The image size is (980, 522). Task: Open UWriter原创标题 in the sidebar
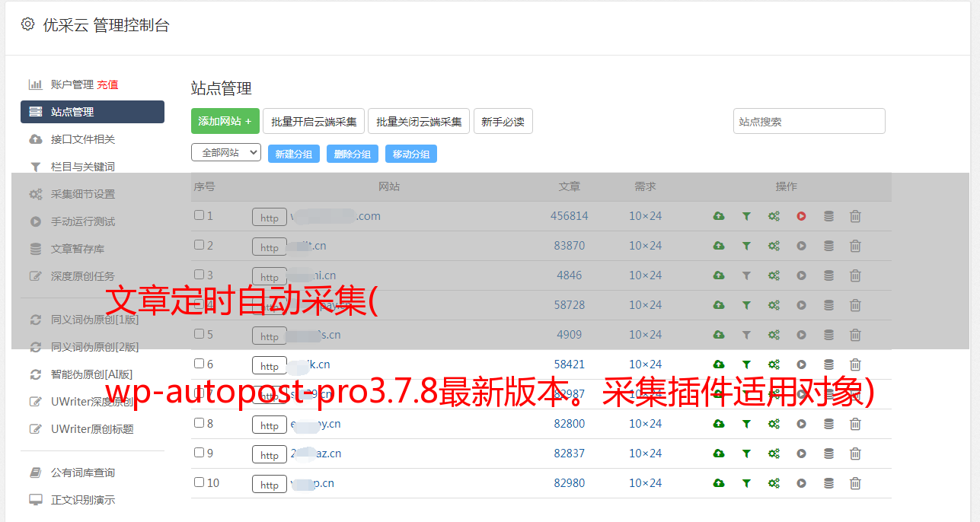92,429
